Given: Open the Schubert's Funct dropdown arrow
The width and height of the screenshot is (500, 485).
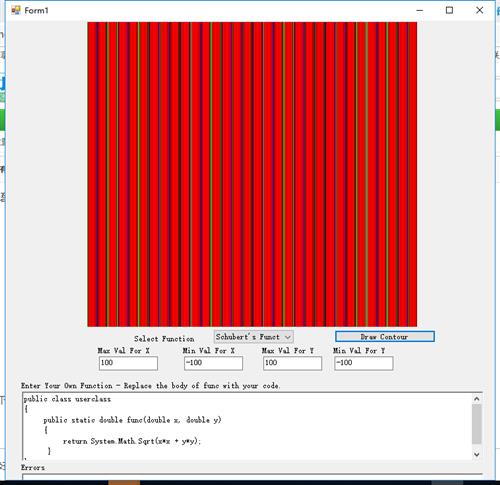Looking at the screenshot, I should click(x=288, y=337).
